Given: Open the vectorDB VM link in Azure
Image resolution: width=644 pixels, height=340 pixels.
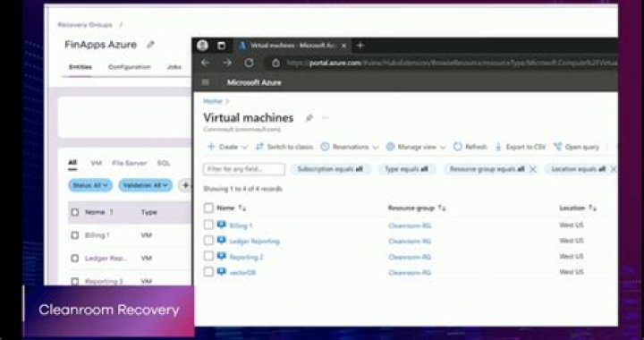Looking at the screenshot, I should [242, 272].
